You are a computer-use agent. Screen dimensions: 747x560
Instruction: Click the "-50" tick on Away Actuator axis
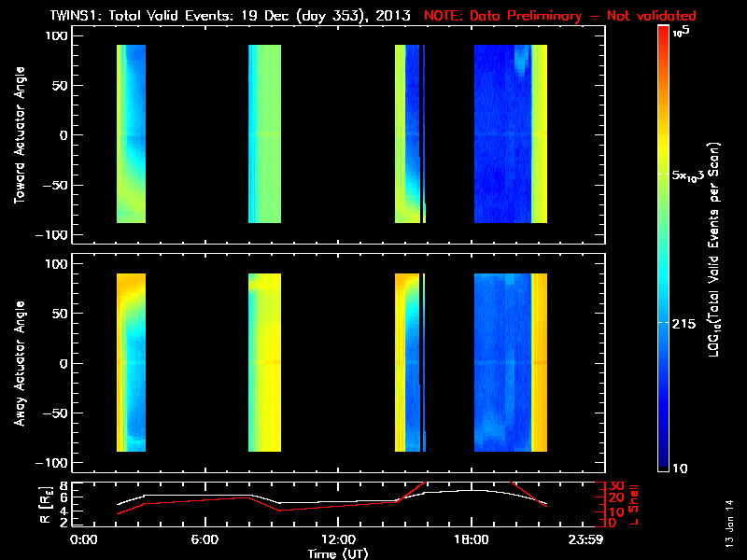coord(56,413)
